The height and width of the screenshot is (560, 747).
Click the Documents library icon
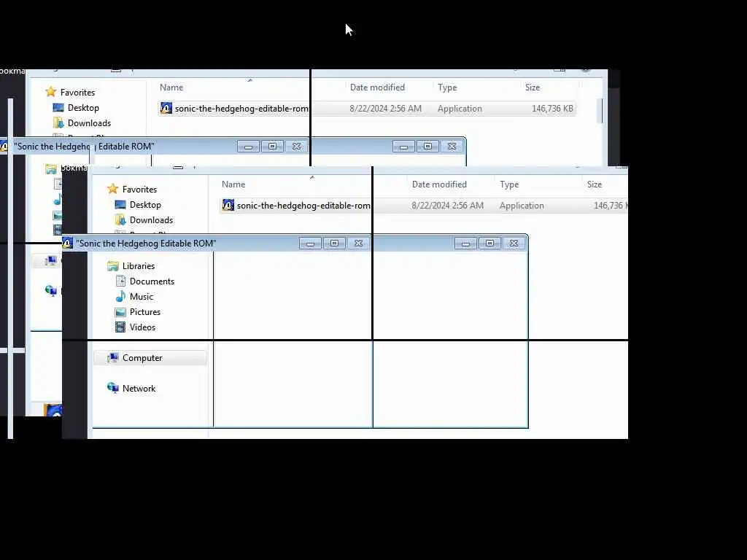pos(120,281)
